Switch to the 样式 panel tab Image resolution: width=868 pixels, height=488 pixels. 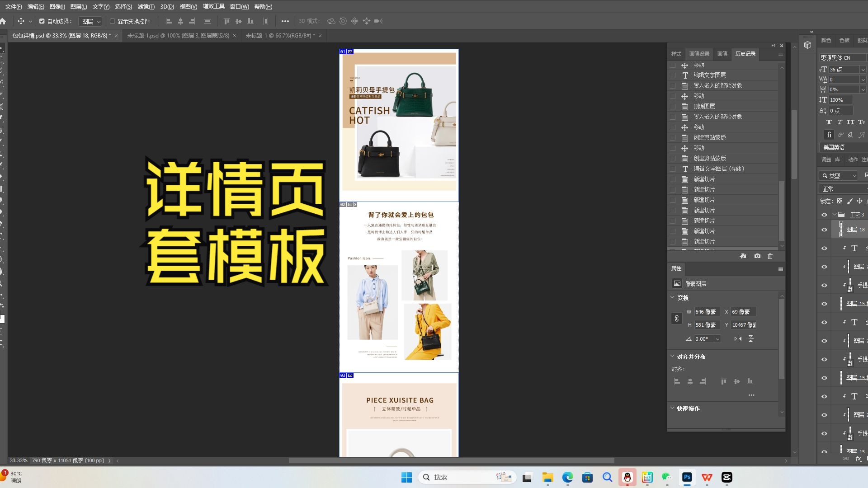coord(676,54)
